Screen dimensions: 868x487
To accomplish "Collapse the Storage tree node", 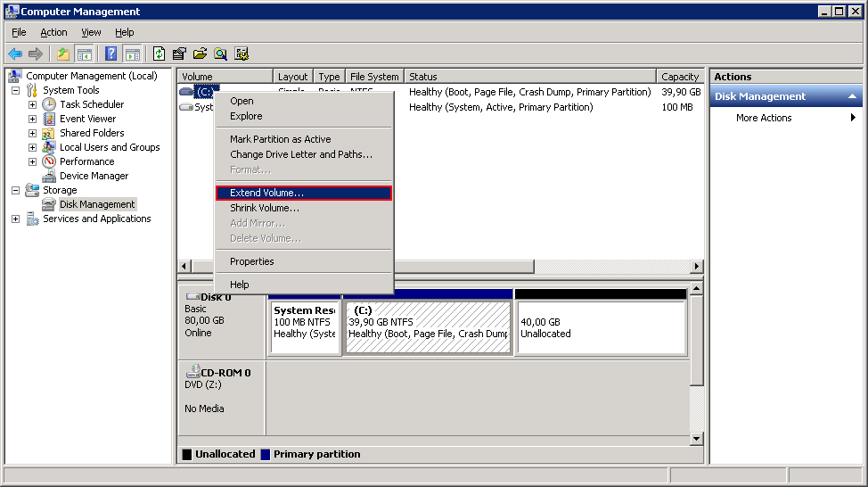I will tap(15, 191).
